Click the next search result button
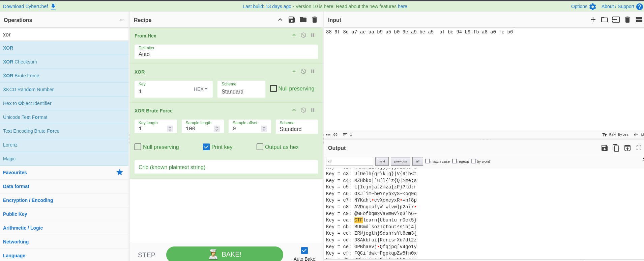This screenshot has width=644, height=261. tap(382, 161)
